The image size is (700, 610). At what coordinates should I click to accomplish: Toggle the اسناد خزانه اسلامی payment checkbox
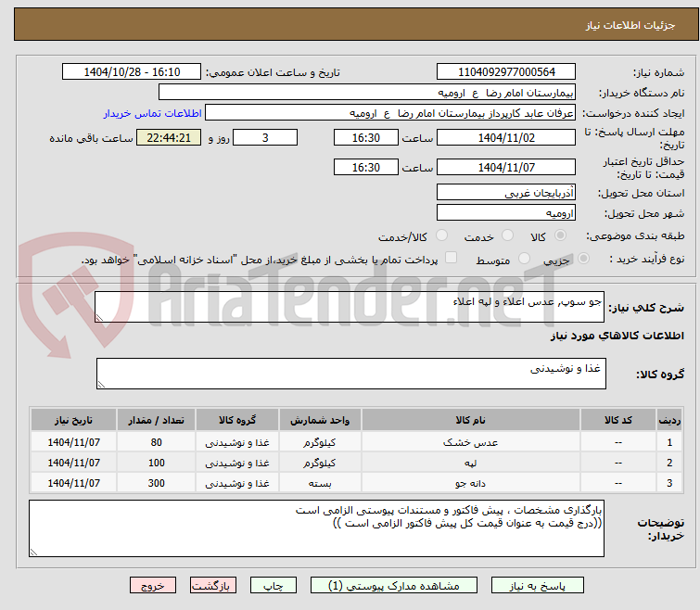point(451,258)
